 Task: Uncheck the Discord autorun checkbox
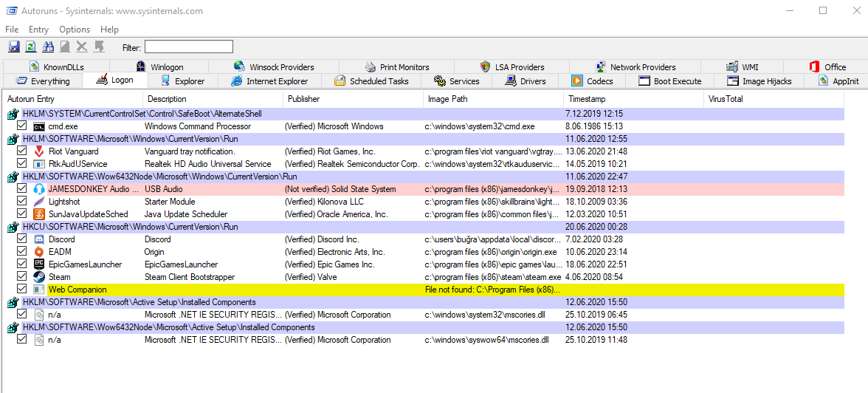click(22, 239)
